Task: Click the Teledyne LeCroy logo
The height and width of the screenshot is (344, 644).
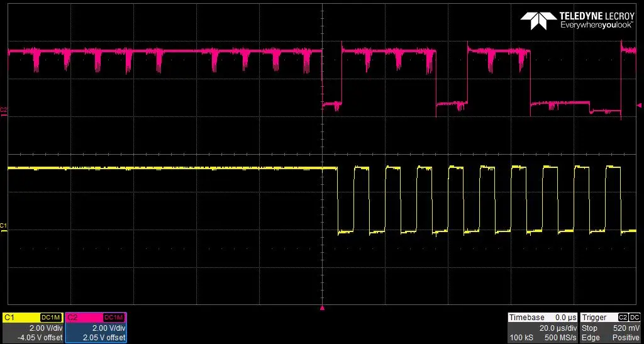Action: [x=577, y=20]
